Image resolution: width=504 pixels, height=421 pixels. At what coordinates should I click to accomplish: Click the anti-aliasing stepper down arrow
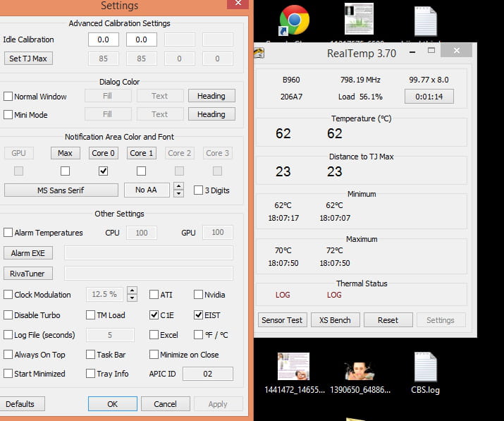click(179, 194)
